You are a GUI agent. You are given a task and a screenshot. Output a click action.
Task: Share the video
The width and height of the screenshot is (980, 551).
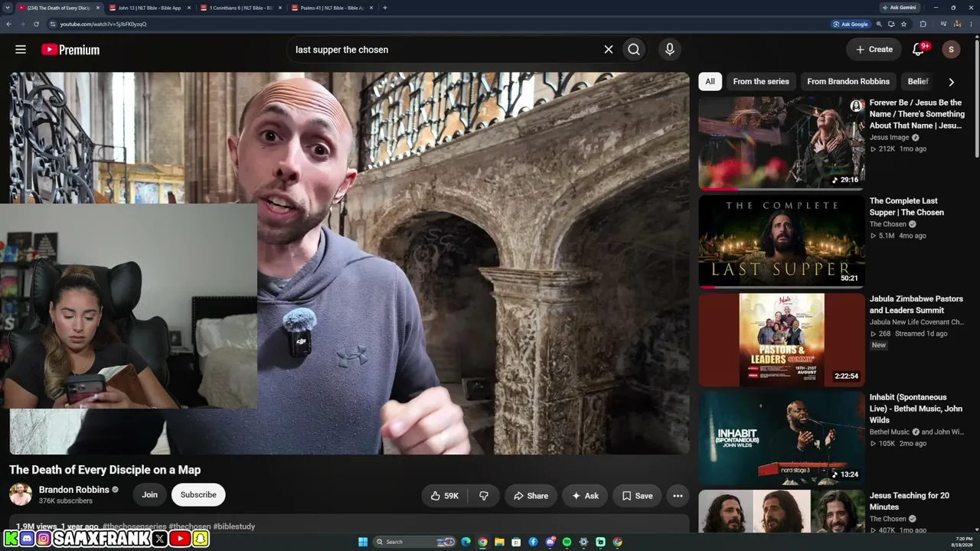pos(531,496)
